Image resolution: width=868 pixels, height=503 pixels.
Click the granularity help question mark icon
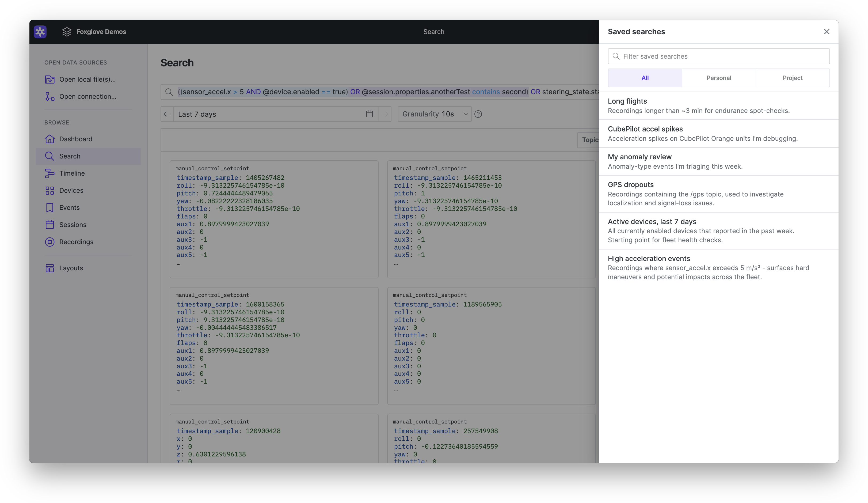pos(478,114)
